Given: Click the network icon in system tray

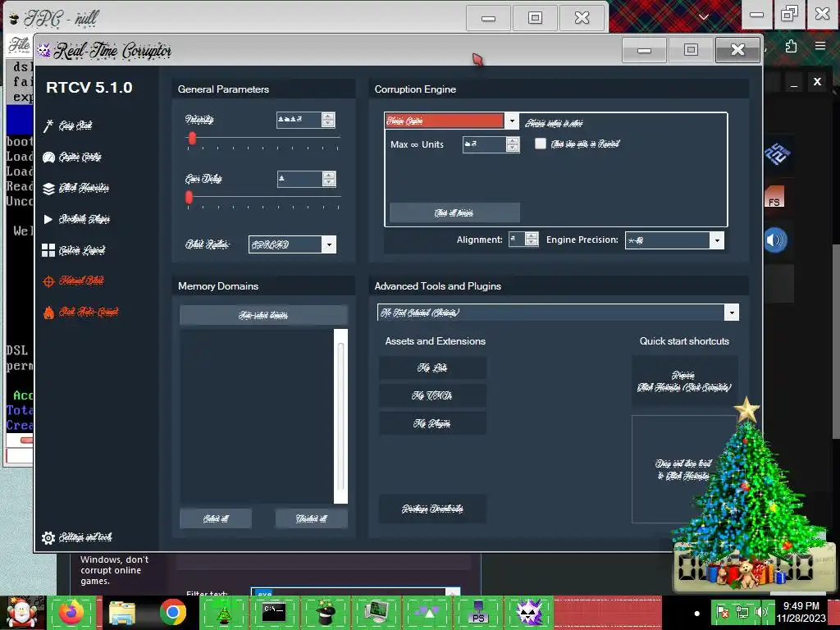Looking at the screenshot, I should pos(742,612).
